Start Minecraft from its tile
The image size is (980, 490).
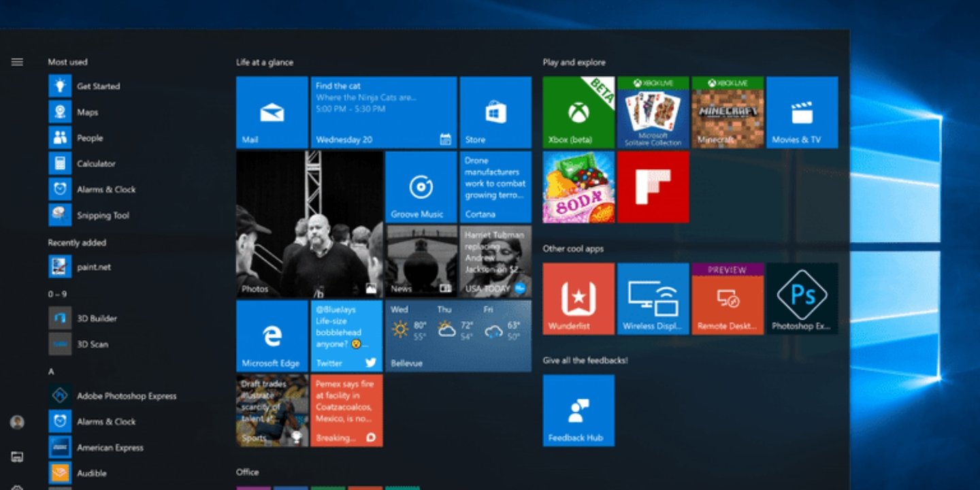(x=728, y=111)
